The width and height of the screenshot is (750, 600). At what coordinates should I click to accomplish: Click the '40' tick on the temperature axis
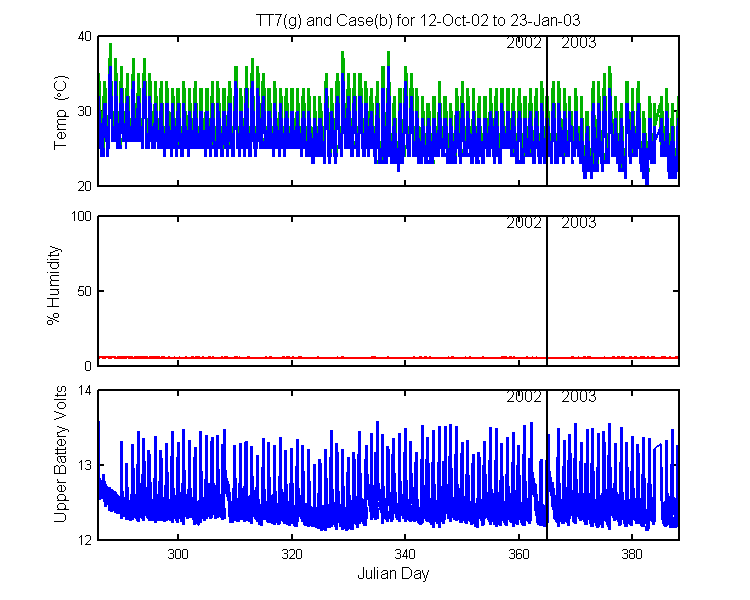point(84,36)
